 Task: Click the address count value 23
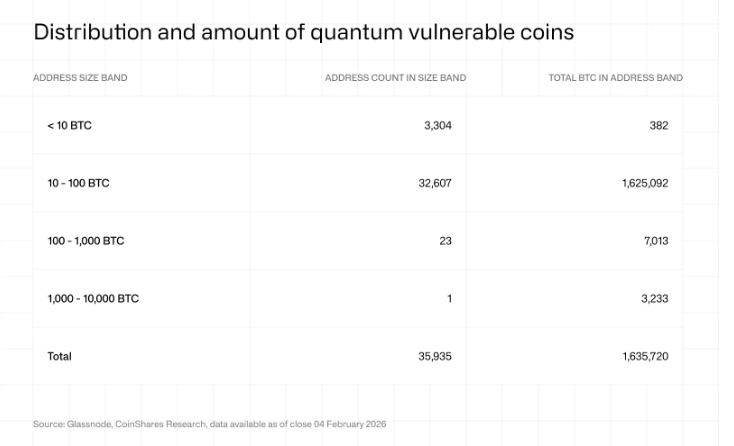click(x=445, y=241)
